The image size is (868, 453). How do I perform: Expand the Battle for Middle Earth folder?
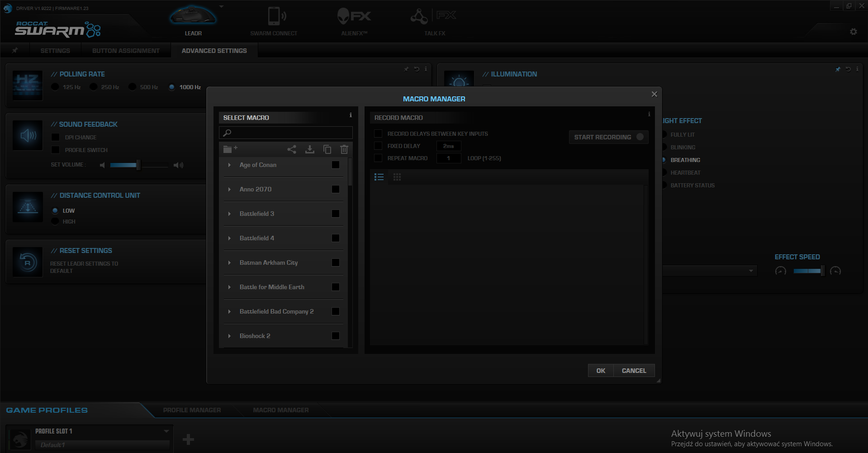[230, 287]
